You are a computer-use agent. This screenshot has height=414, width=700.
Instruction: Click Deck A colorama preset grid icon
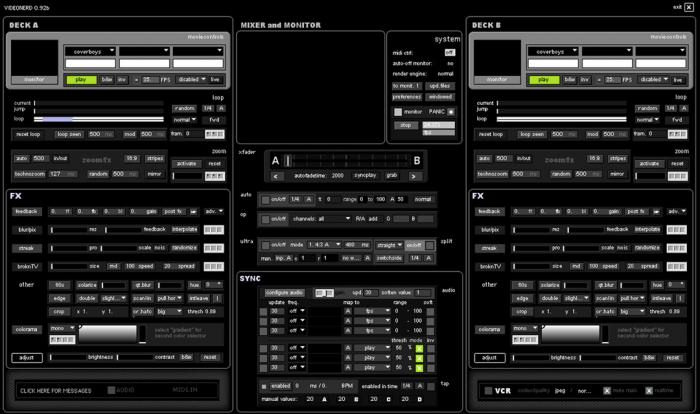coord(62,340)
